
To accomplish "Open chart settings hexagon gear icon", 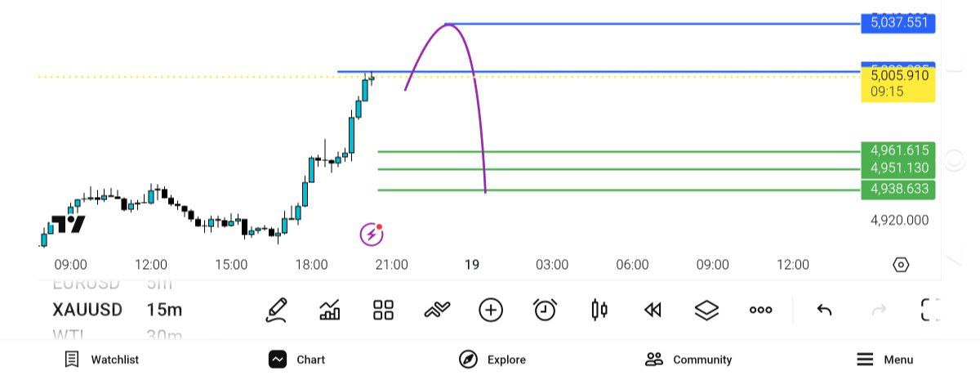I will [x=901, y=265].
